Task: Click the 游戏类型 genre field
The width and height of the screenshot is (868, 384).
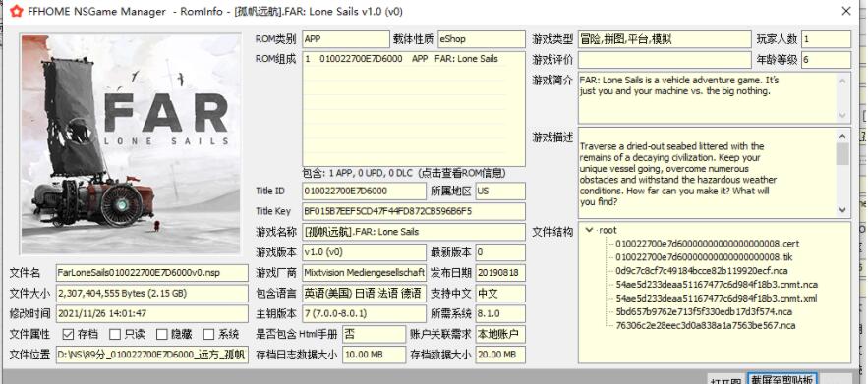Action: tap(665, 39)
